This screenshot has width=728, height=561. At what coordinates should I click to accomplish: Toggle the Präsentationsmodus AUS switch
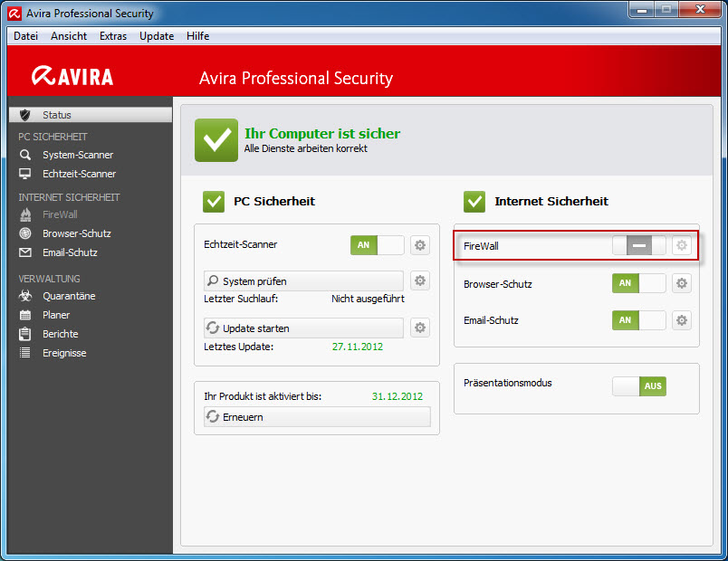tap(639, 386)
